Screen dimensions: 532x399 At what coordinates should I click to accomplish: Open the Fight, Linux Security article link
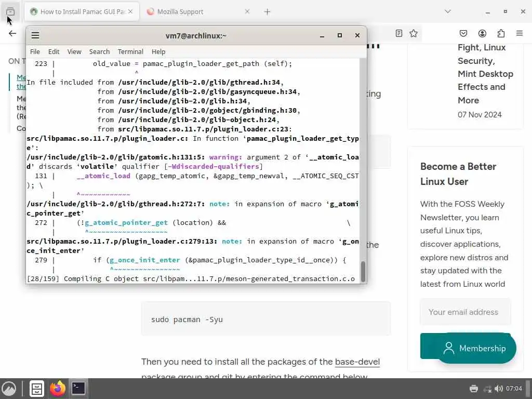(485, 74)
